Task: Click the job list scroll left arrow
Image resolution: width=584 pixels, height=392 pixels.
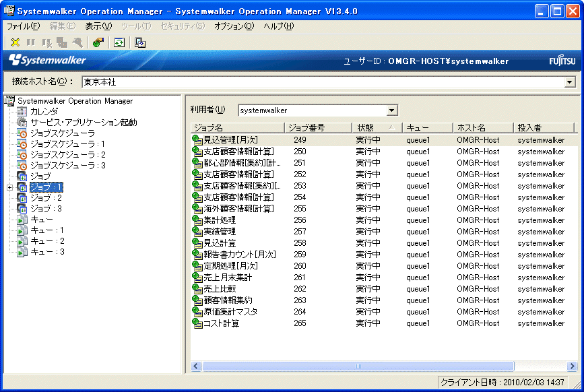Action: (x=196, y=366)
